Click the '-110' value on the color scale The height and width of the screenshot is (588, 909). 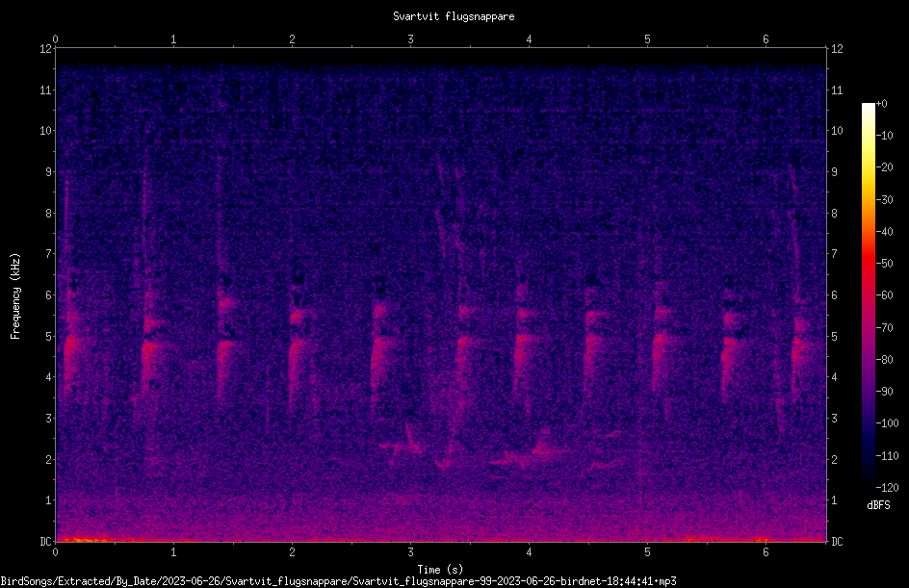pos(888,456)
